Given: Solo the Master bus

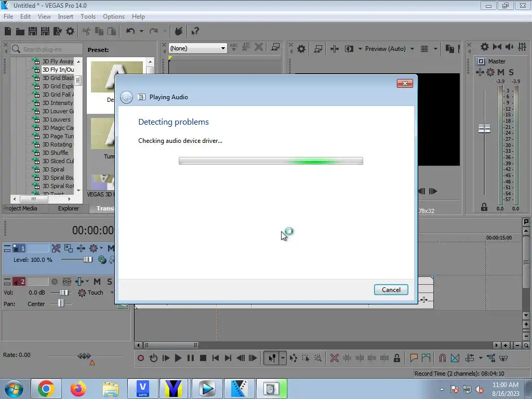Looking at the screenshot, I should click(x=511, y=72).
